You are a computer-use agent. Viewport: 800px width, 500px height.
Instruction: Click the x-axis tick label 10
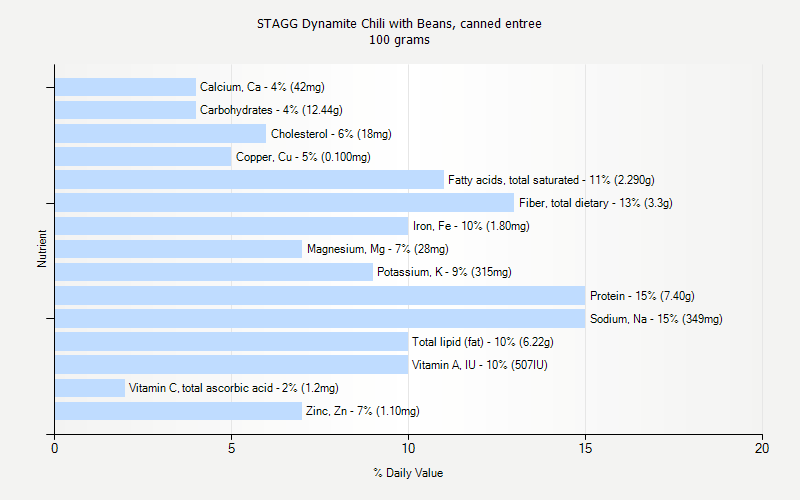(408, 448)
